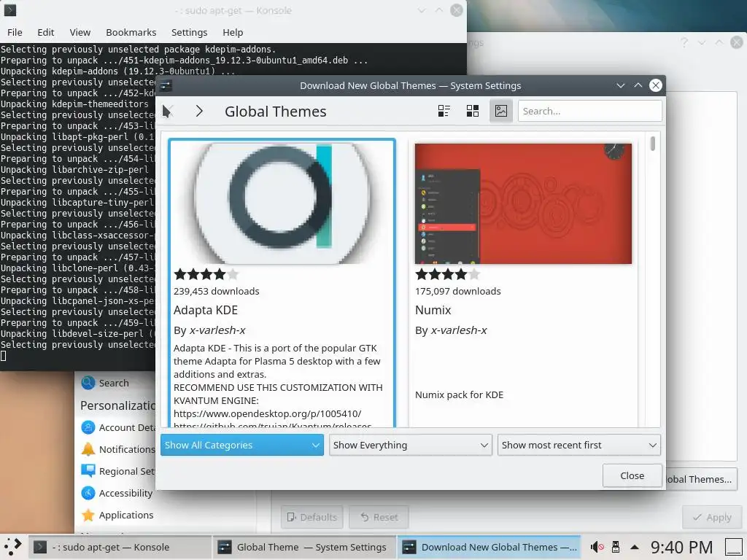
Task: Close the Download New Global Themes dialog via Close button
Action: pyautogui.click(x=632, y=475)
